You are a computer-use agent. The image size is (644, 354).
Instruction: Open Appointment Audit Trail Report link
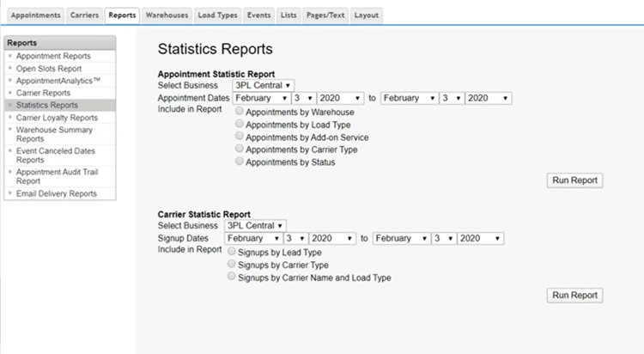(x=57, y=176)
